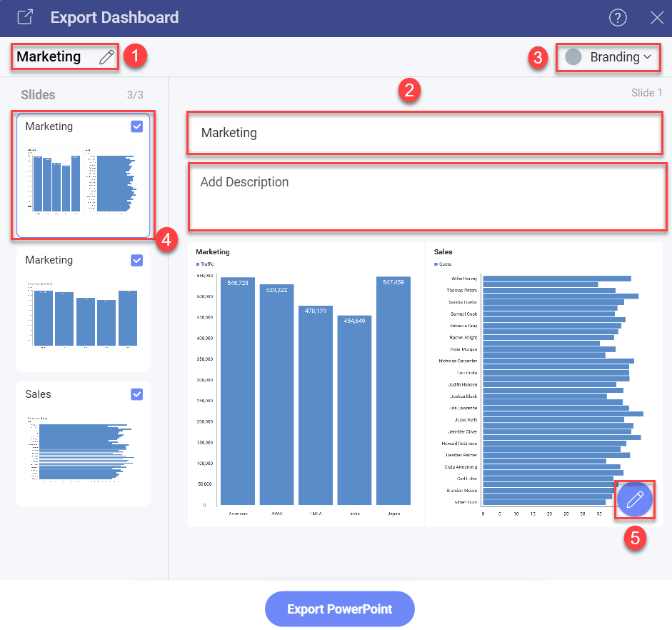
Task: Click the Sales chart title in preview
Action: (x=443, y=251)
